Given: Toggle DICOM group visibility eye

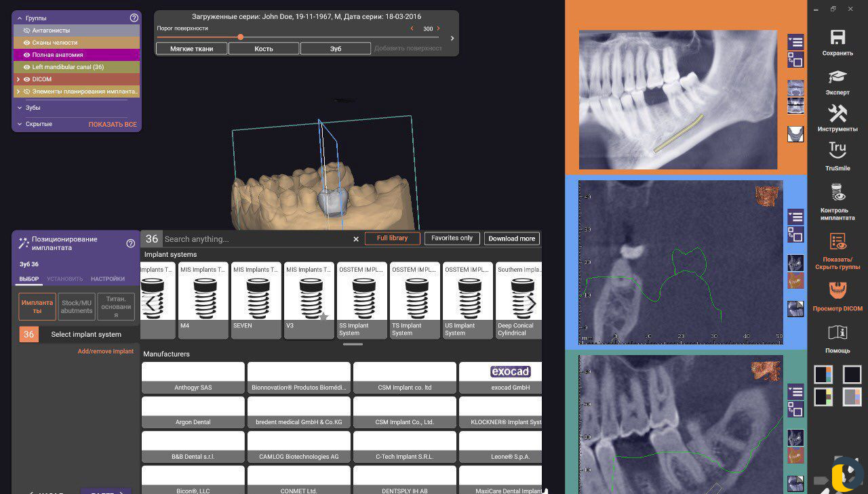Looking at the screenshot, I should click(x=27, y=79).
